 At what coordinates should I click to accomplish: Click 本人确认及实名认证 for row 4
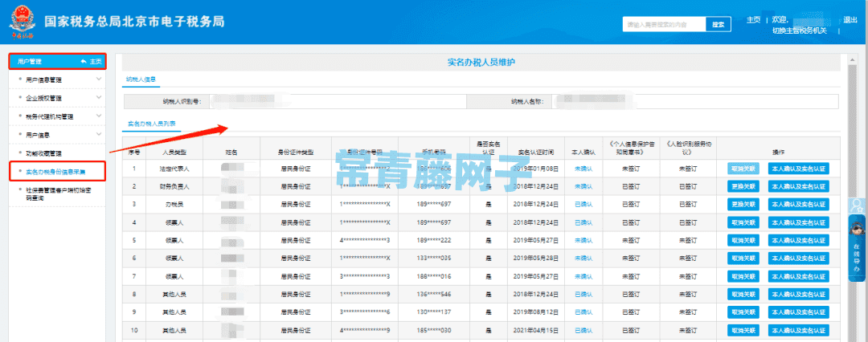pyautogui.click(x=798, y=222)
